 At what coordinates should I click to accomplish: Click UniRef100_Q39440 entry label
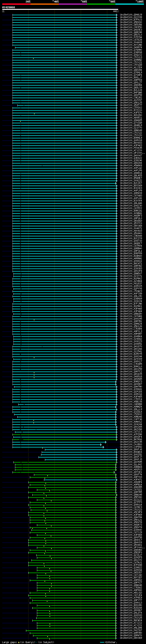[131, 530]
